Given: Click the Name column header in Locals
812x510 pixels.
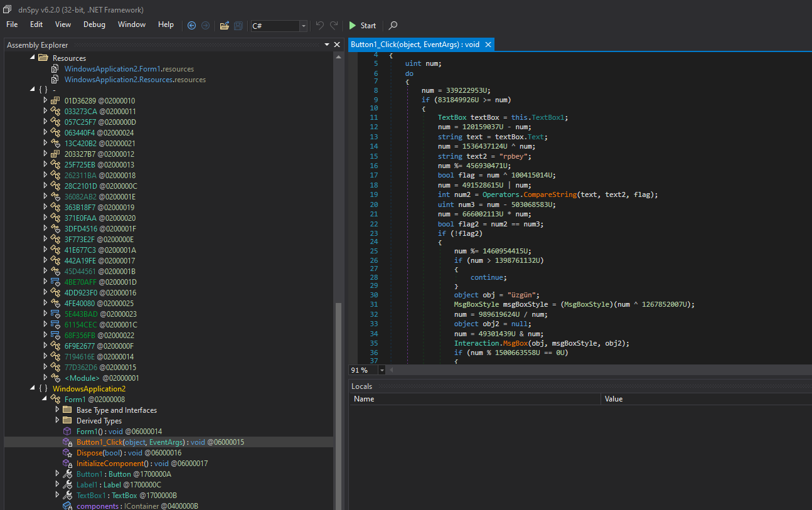Looking at the screenshot, I should (x=475, y=398).
